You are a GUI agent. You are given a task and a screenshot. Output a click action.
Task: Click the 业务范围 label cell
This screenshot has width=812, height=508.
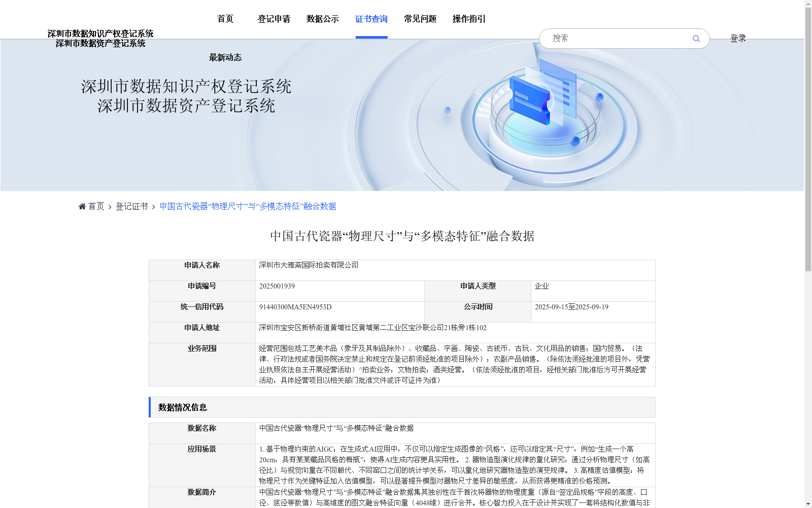202,365
